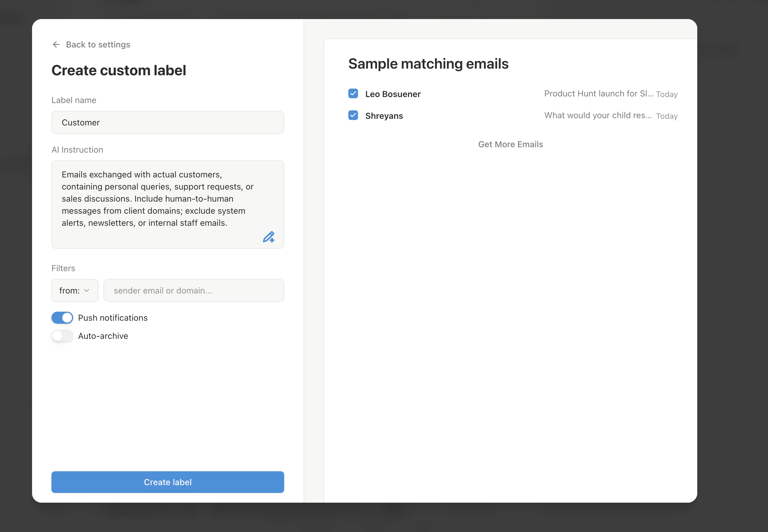The image size is (768, 532).
Task: Click the sender email or domain field
Action: pos(194,290)
